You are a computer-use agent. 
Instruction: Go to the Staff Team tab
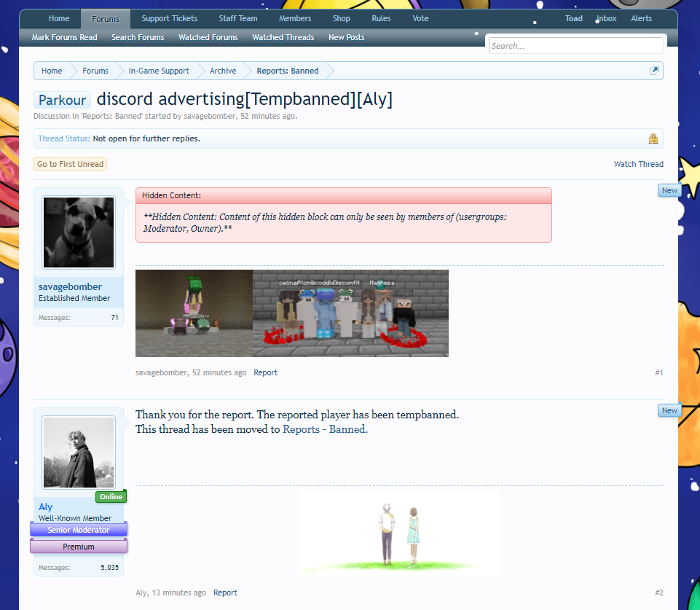[238, 18]
